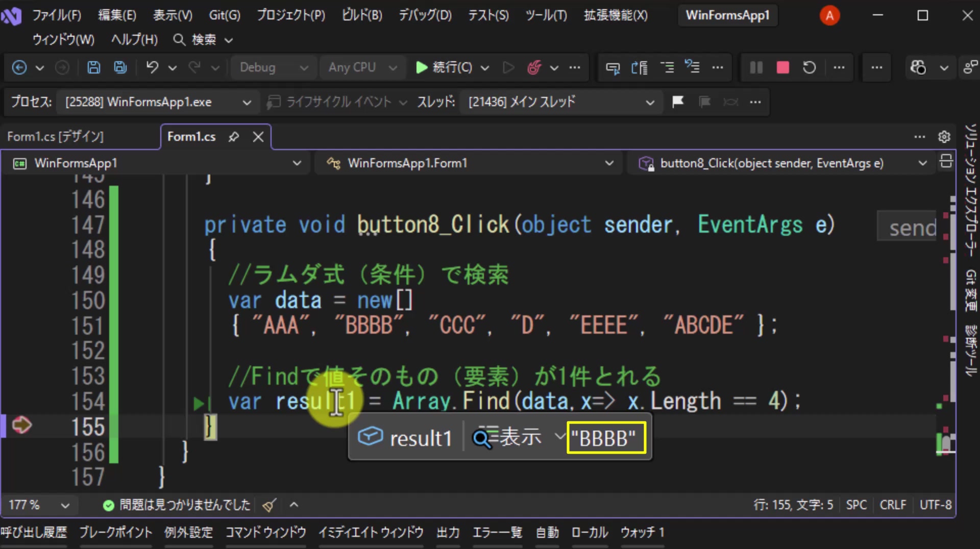Click the code cleanup broom icon

pos(269,505)
